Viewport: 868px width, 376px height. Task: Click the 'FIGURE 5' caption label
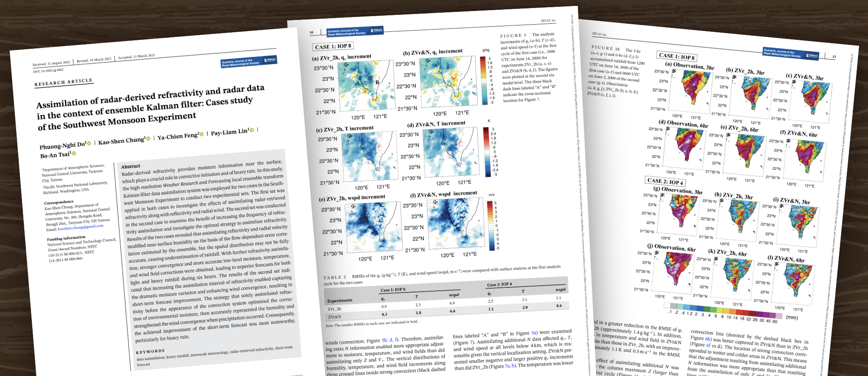point(513,35)
